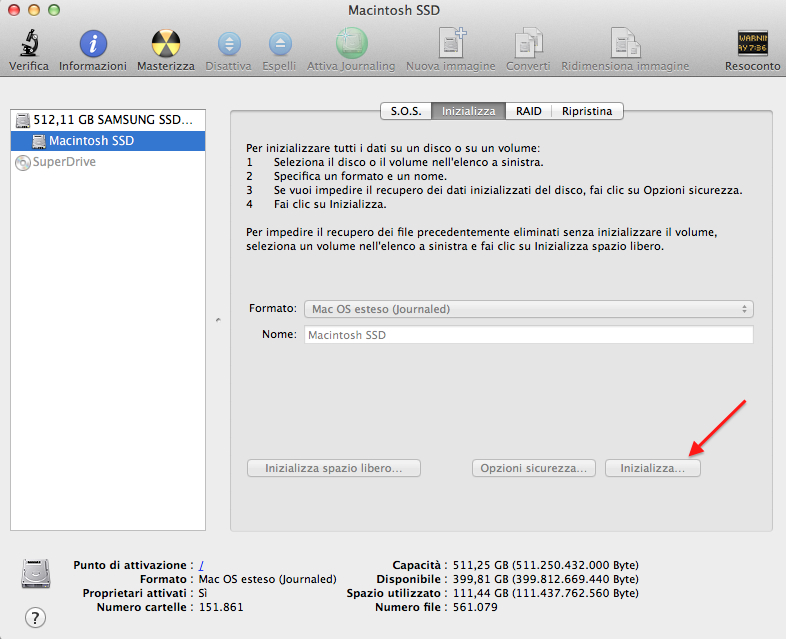
Task: Click the green zoom window button
Action: tap(54, 10)
